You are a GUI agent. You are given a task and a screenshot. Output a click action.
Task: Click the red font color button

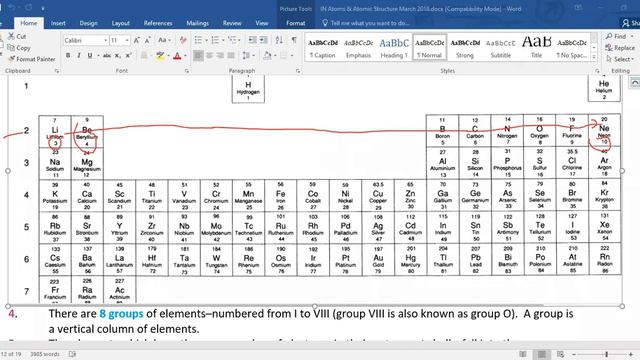(177, 56)
